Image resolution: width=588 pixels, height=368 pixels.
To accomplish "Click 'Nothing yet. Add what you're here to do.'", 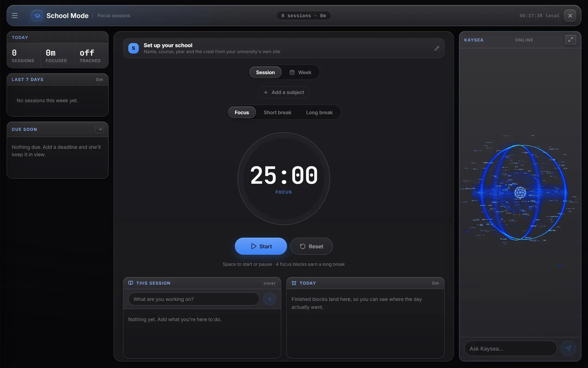I will click(175, 319).
